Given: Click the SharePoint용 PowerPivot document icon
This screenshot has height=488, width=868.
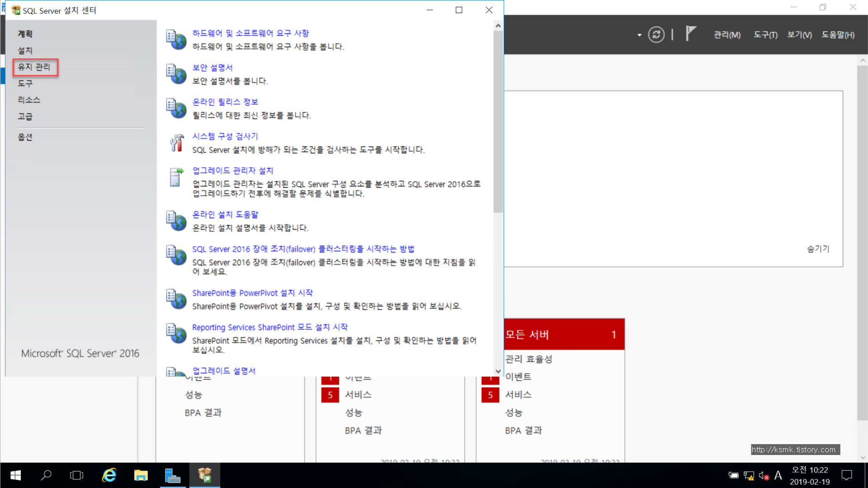Looking at the screenshot, I should pos(176,299).
